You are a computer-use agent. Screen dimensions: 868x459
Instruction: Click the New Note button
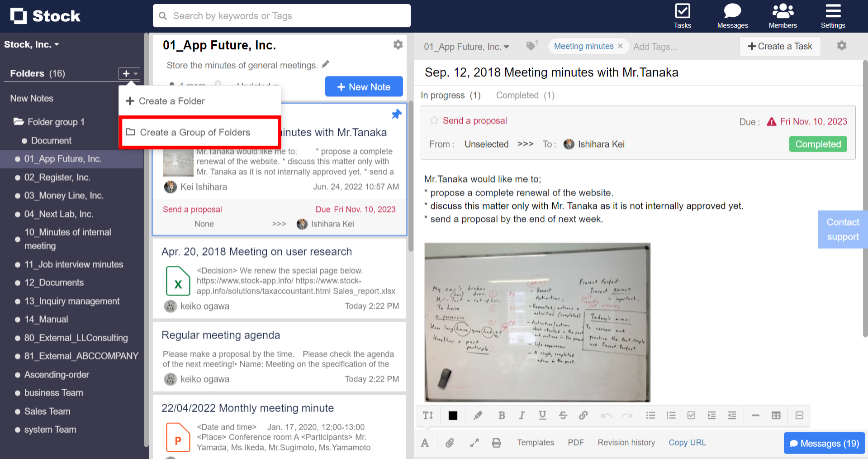click(364, 87)
